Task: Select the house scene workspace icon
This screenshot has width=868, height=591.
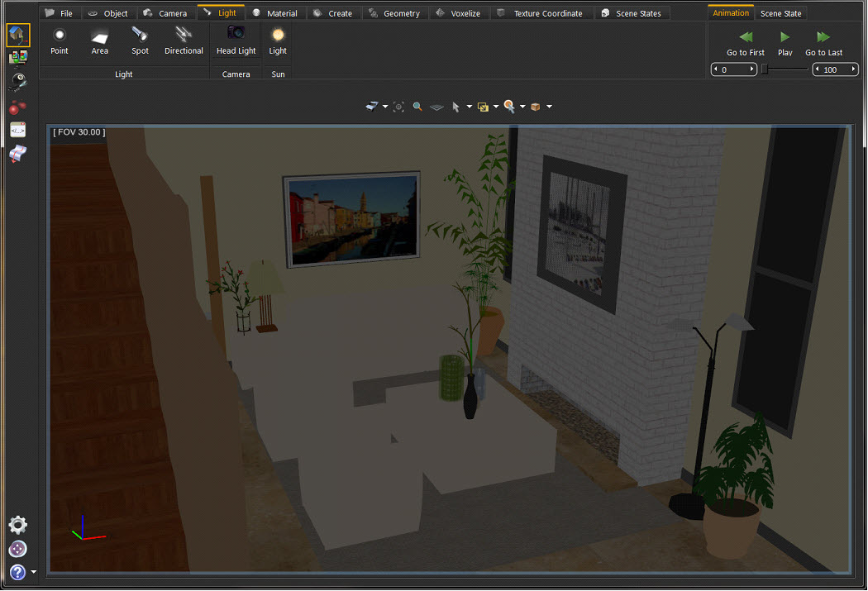Action: [17, 36]
